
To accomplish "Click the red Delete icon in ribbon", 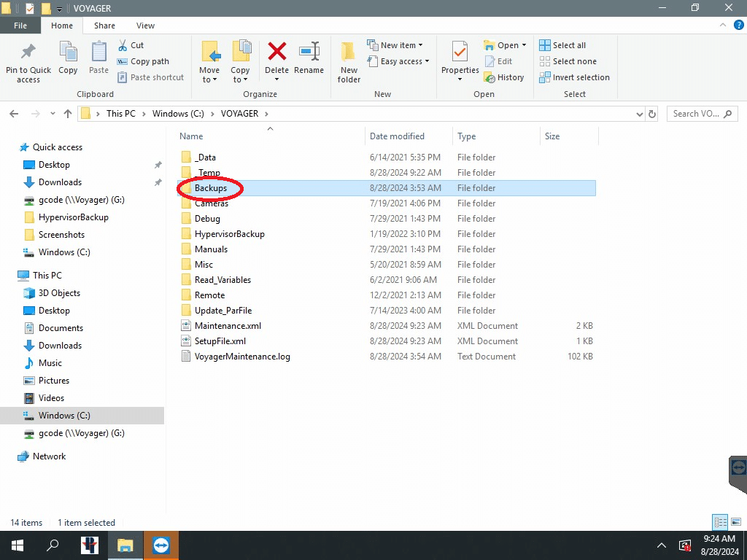I will click(276, 52).
